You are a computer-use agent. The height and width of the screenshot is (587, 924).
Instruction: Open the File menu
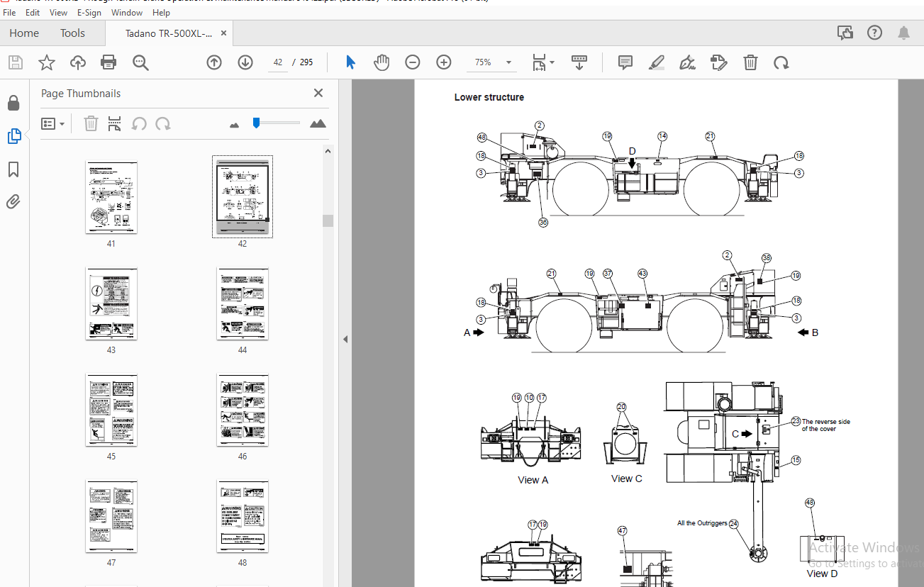click(x=10, y=13)
